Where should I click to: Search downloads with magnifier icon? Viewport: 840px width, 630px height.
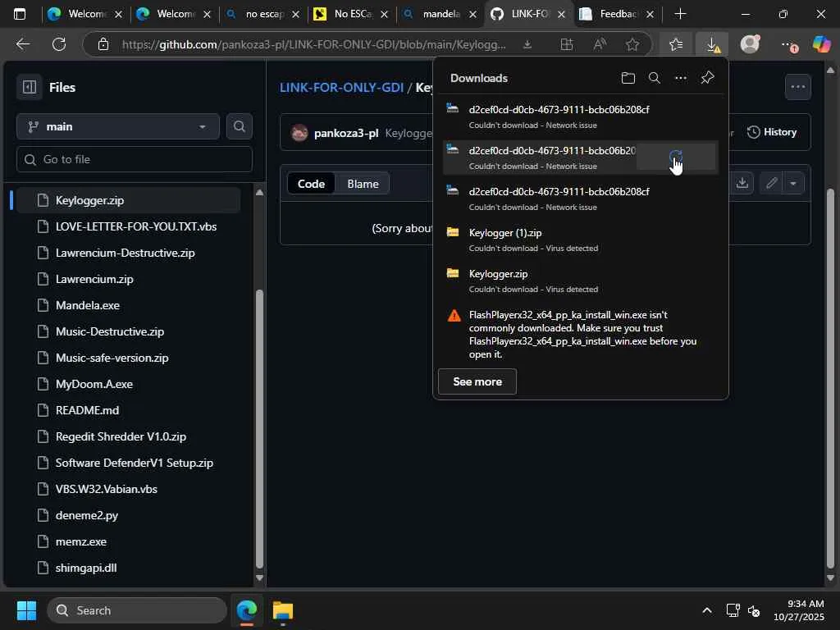tap(654, 78)
